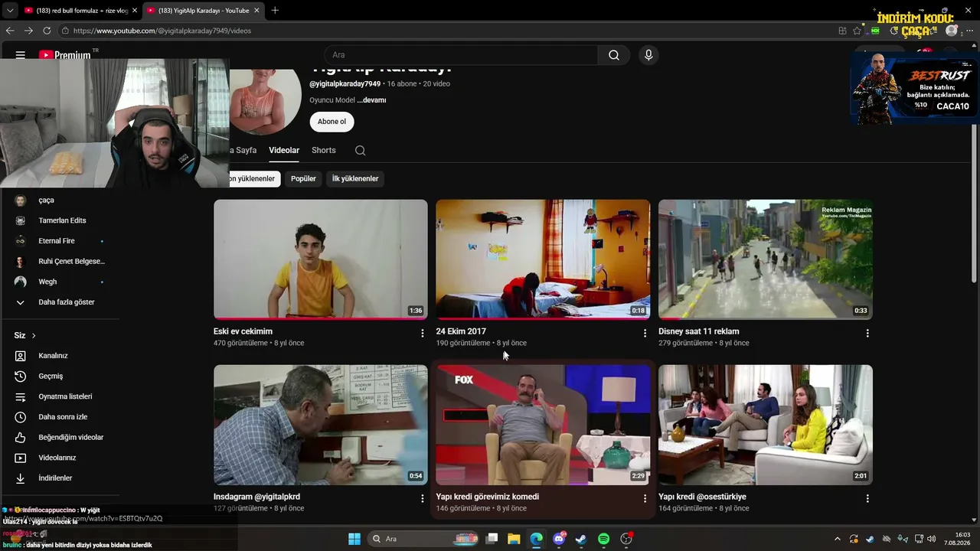Show hidden system tray icons
The image size is (980, 551).
[837, 539]
